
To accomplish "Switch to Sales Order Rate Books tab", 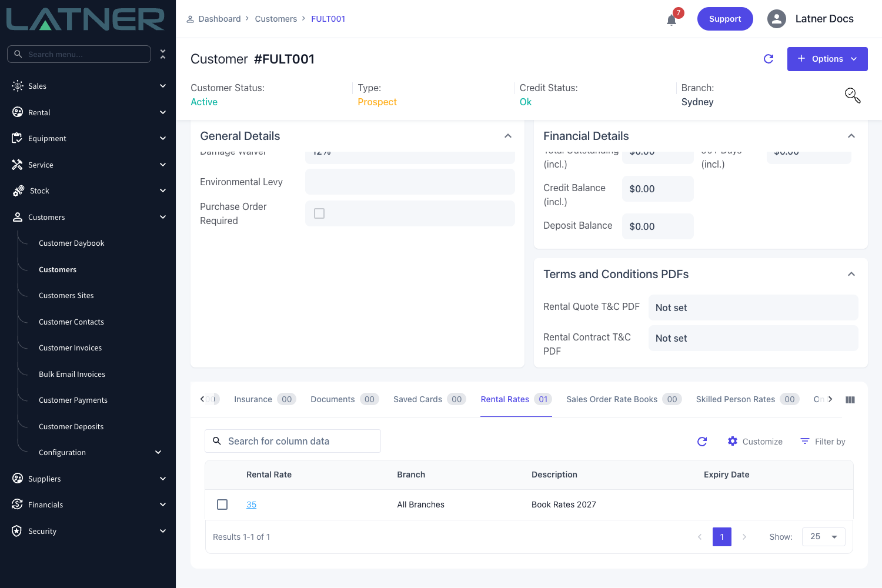I will click(x=624, y=399).
